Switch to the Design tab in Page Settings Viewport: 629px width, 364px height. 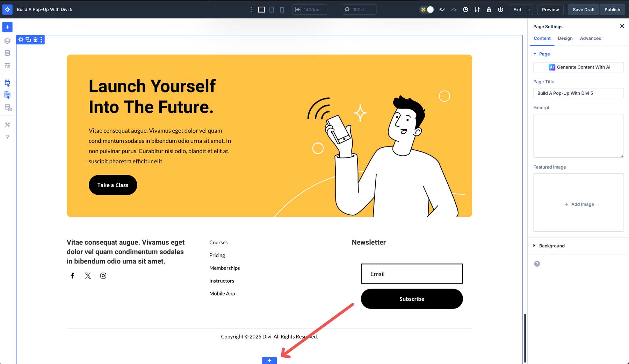coord(565,38)
